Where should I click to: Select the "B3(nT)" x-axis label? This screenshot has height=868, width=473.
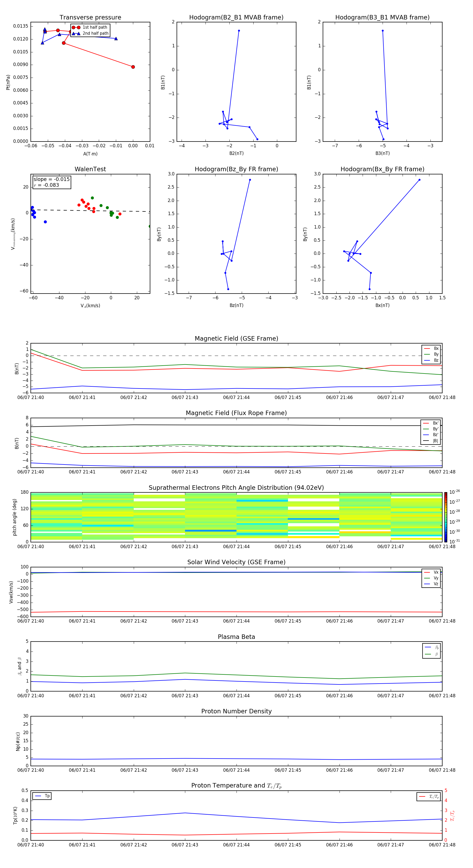[382, 154]
